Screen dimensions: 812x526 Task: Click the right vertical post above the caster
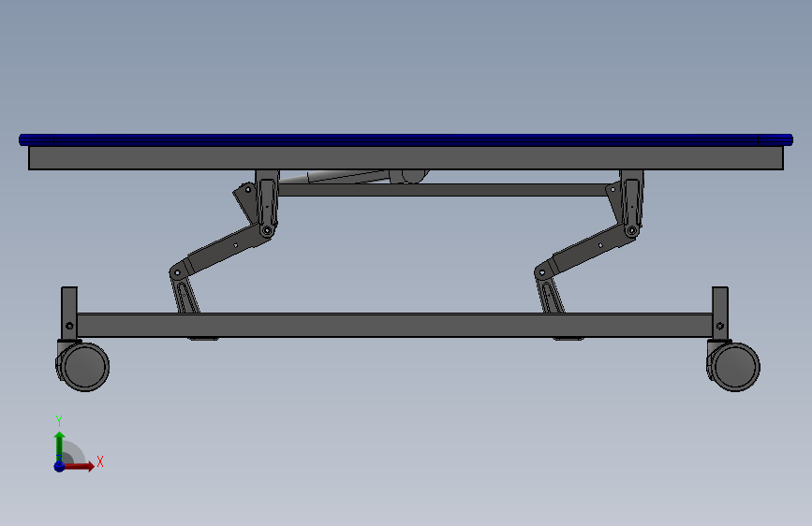[x=720, y=314]
